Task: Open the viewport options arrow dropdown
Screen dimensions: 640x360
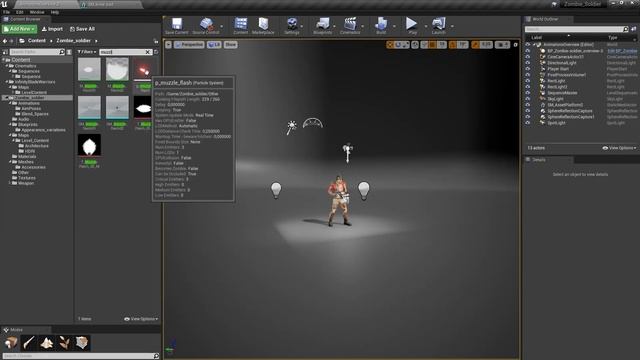Action: click(x=168, y=44)
